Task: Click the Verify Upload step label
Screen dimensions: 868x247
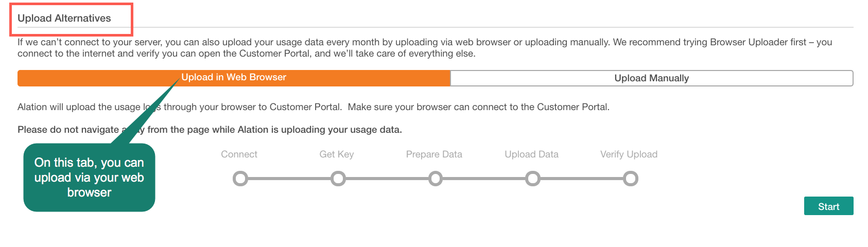Action: coord(629,154)
